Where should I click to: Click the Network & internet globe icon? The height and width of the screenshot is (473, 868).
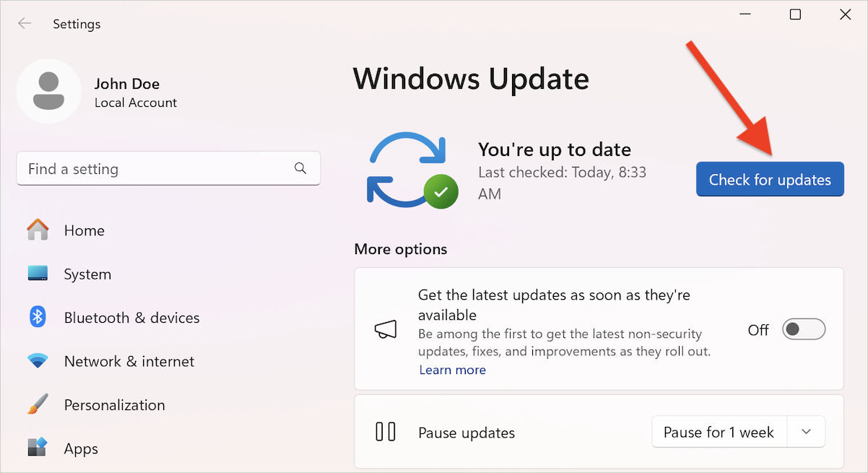pyautogui.click(x=37, y=361)
